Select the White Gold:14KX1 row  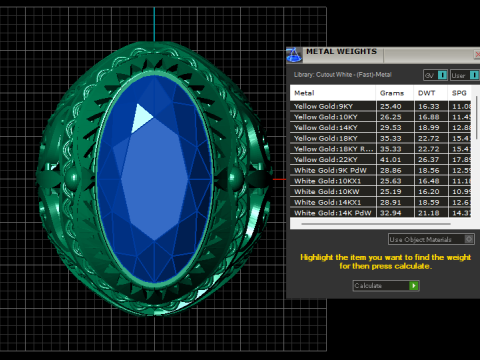click(381, 202)
